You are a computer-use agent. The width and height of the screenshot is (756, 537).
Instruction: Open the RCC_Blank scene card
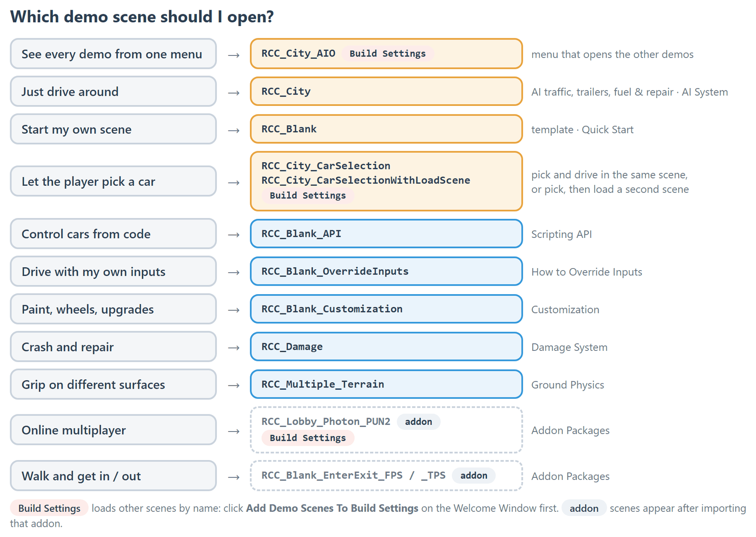pyautogui.click(x=386, y=129)
